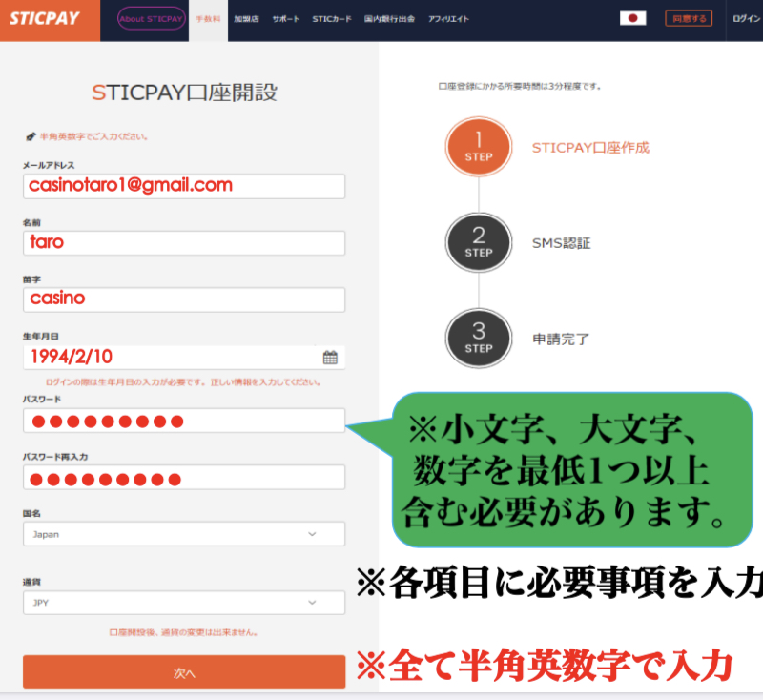Click the 2 STEP circle

coord(479,242)
